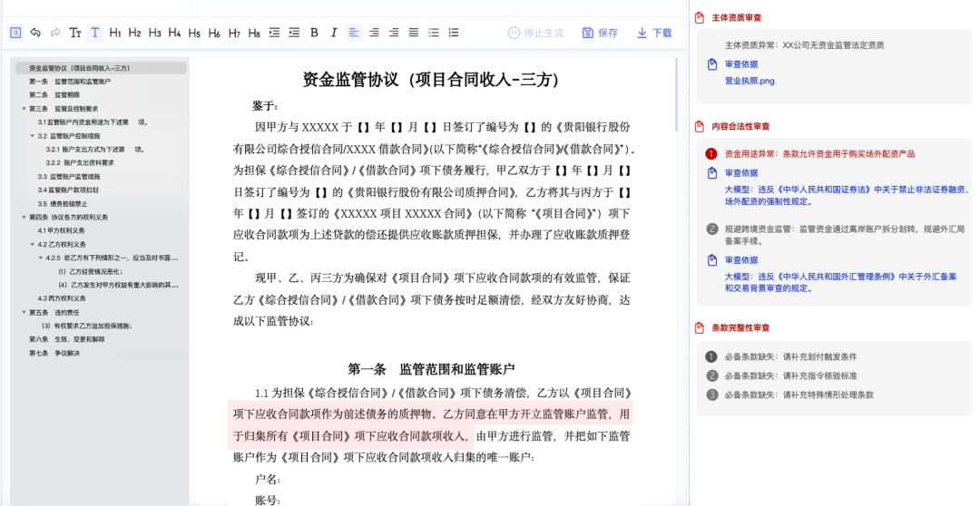This screenshot has width=980, height=506.
Task: Select 第一条 监管范围和监管账户 in outline
Action: coord(69,82)
